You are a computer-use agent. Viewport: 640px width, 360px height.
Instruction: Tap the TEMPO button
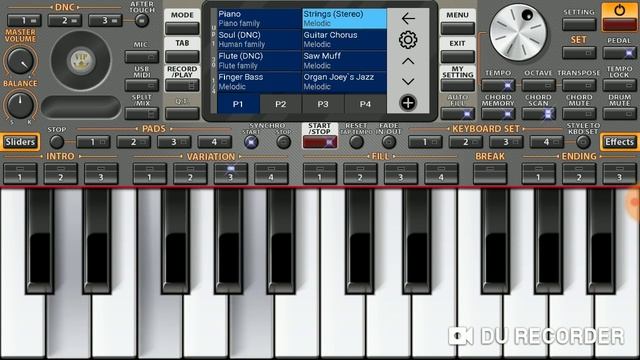coord(498,85)
